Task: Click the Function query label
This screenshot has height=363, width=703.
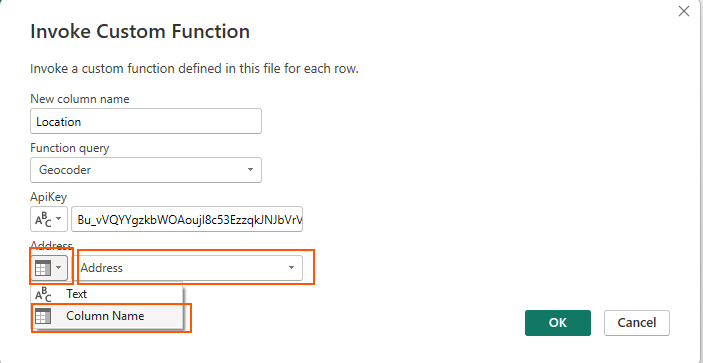Action: 69,148
